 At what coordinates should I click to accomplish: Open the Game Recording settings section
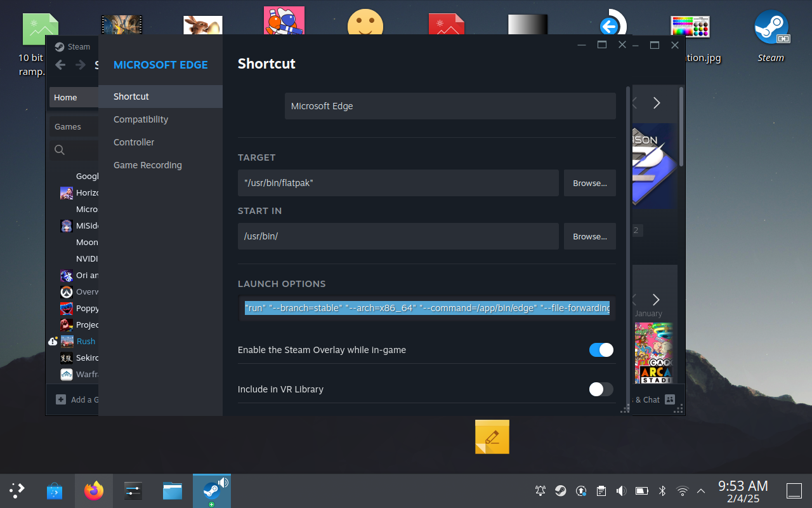[147, 164]
